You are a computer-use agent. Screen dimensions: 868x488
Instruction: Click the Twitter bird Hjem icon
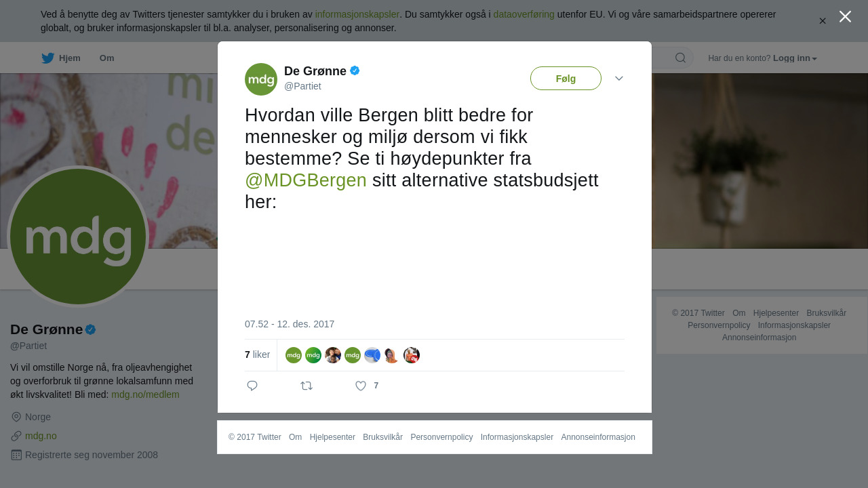(47, 58)
